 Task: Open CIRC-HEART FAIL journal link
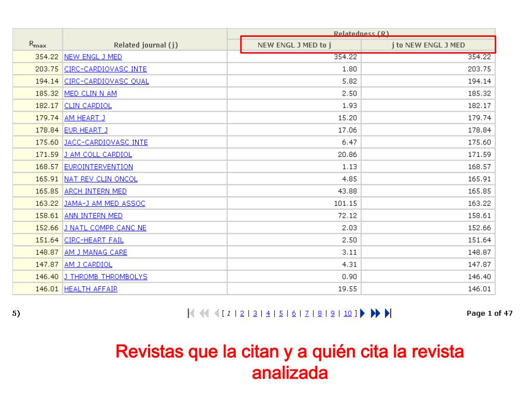tap(94, 240)
